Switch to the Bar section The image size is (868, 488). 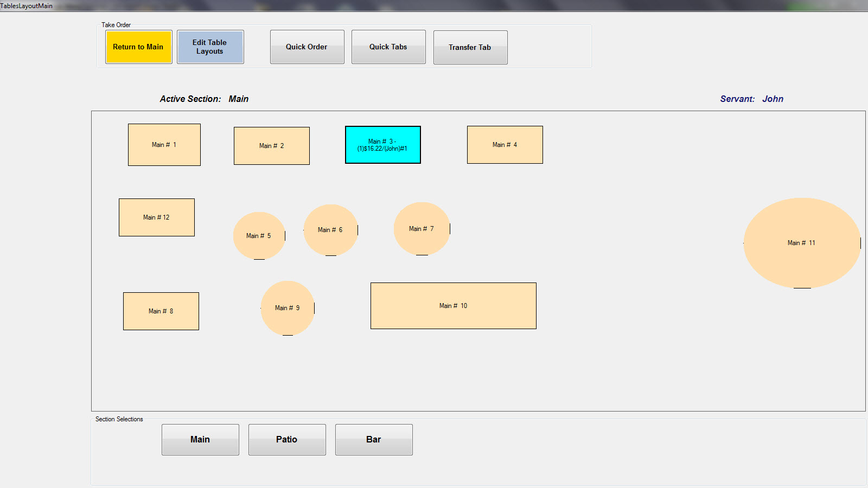[374, 440]
